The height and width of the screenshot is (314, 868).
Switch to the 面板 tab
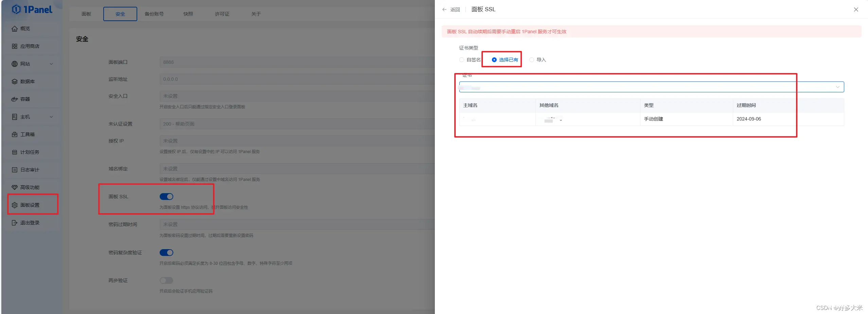[86, 14]
